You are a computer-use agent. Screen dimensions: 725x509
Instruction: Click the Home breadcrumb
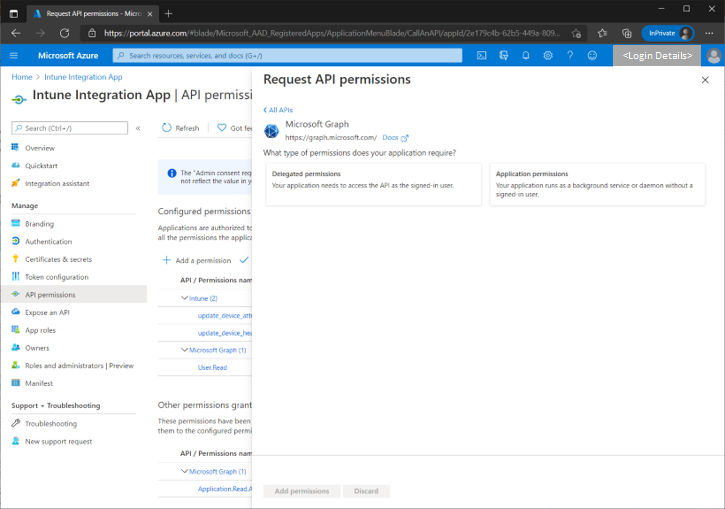(x=22, y=77)
